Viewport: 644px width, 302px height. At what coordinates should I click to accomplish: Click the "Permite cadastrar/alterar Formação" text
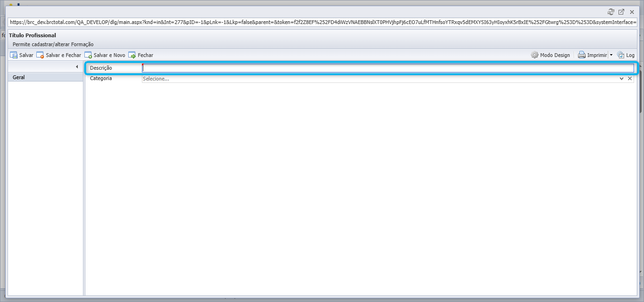point(53,44)
